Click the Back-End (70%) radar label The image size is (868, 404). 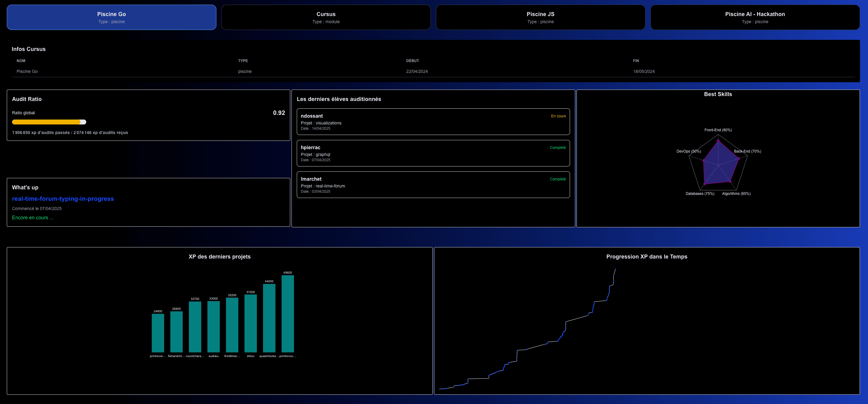coord(747,151)
